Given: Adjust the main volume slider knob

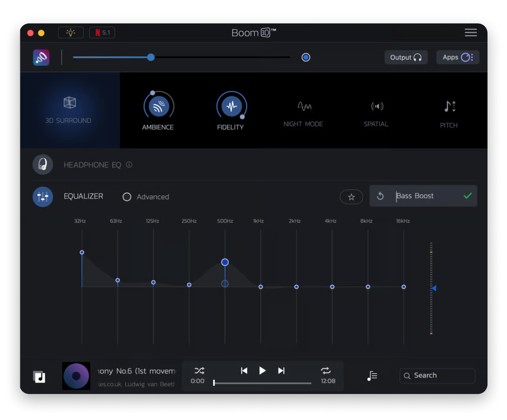Looking at the screenshot, I should [x=151, y=57].
